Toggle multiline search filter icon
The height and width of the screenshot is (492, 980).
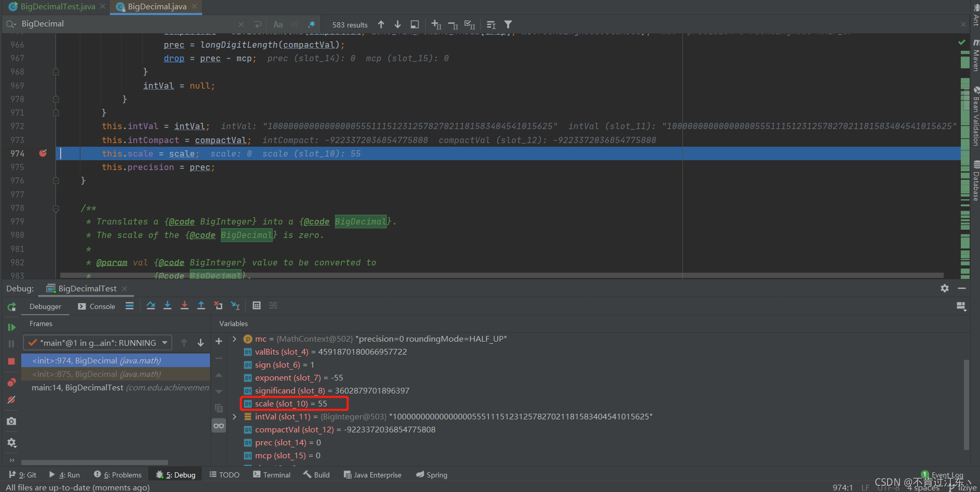[491, 24]
